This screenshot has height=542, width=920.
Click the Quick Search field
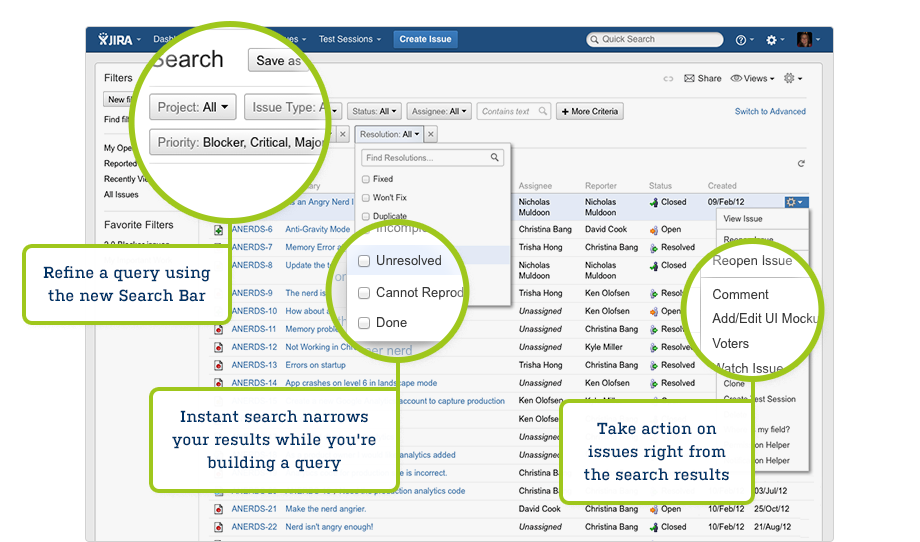click(655, 40)
